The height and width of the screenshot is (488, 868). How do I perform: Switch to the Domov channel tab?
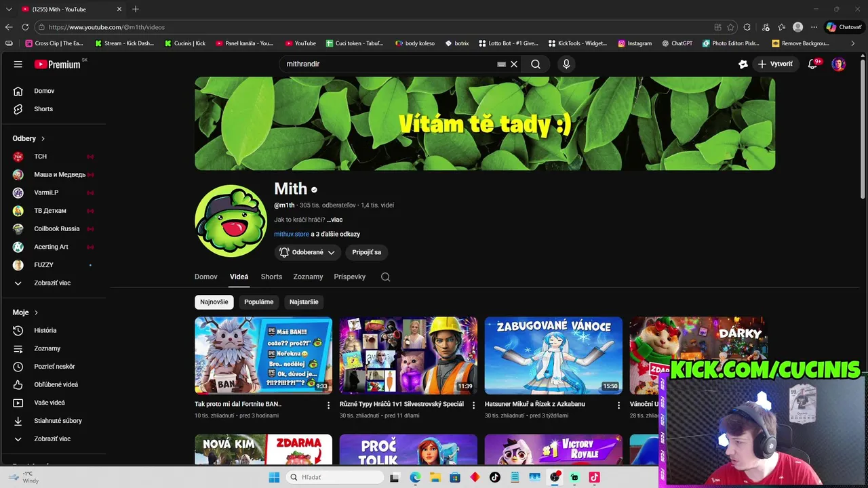(x=206, y=277)
